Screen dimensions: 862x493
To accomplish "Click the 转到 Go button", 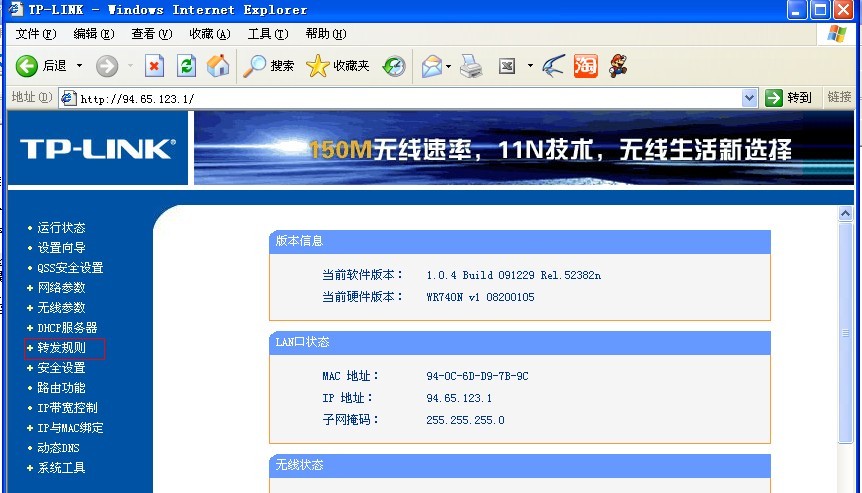I will pyautogui.click(x=789, y=98).
